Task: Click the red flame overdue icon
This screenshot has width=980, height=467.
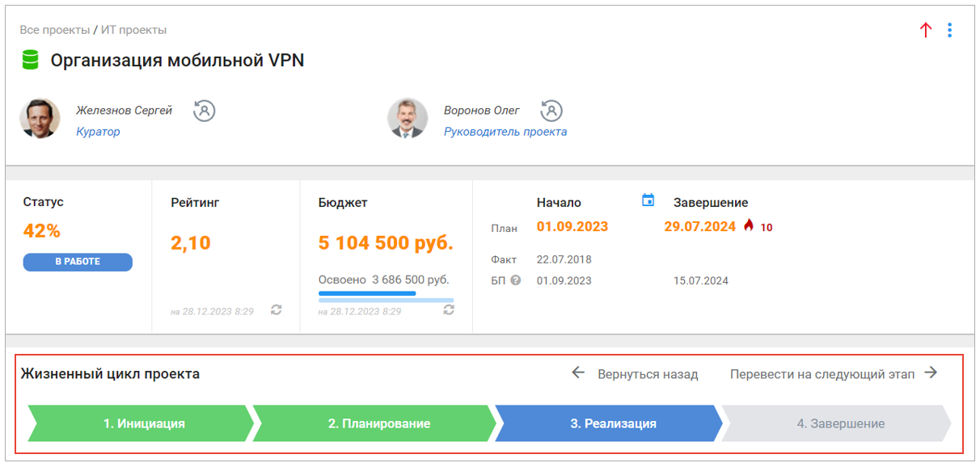Action: coord(748,226)
